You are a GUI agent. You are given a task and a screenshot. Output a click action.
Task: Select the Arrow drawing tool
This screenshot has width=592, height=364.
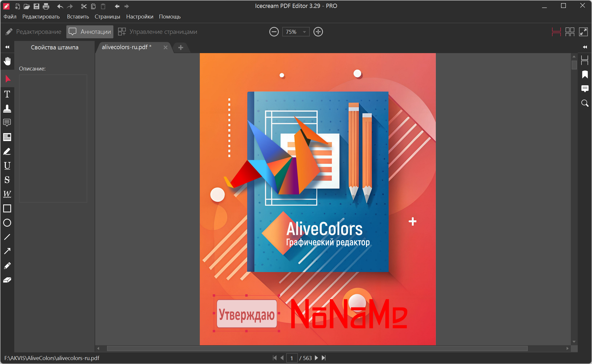click(7, 251)
